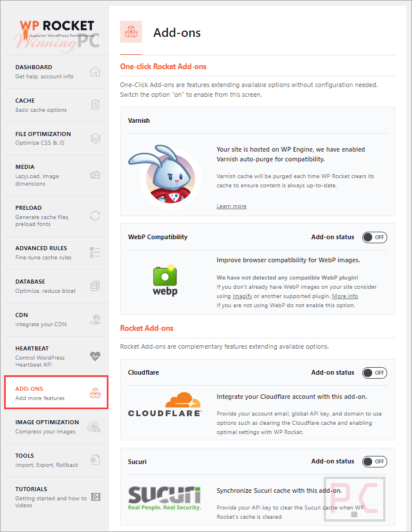Click the Cloudflare card title text
The width and height of the screenshot is (412, 532).
coord(143,372)
